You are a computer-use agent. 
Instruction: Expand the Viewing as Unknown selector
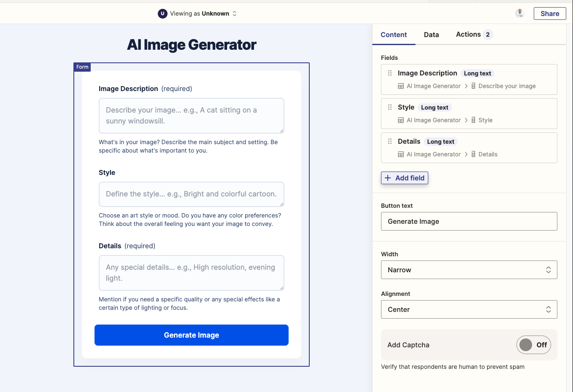pyautogui.click(x=197, y=13)
